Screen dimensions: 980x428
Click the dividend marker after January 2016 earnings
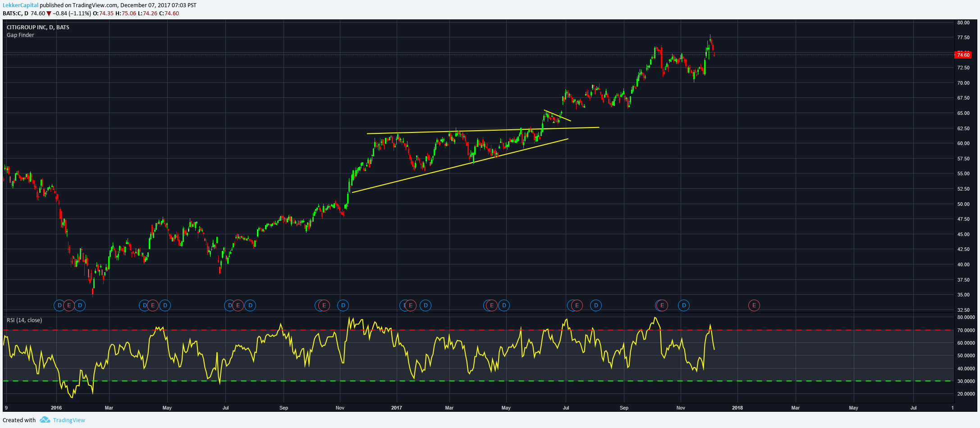pyautogui.click(x=80, y=305)
